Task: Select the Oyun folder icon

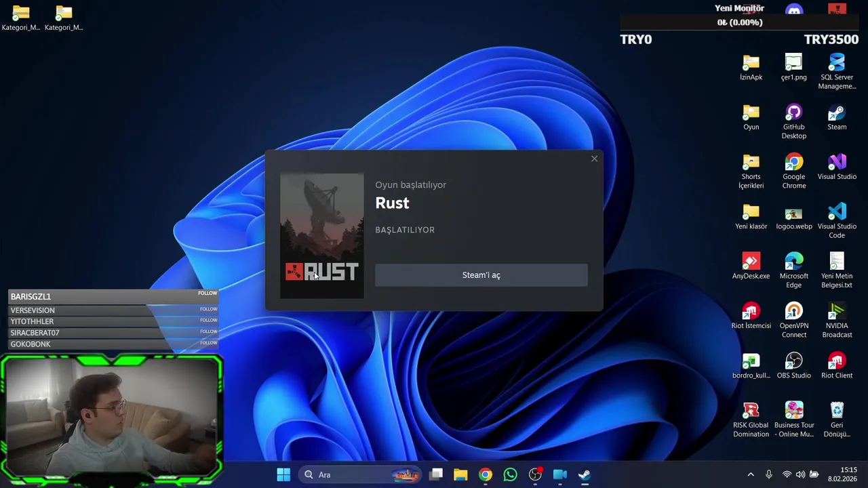Action: point(751,117)
